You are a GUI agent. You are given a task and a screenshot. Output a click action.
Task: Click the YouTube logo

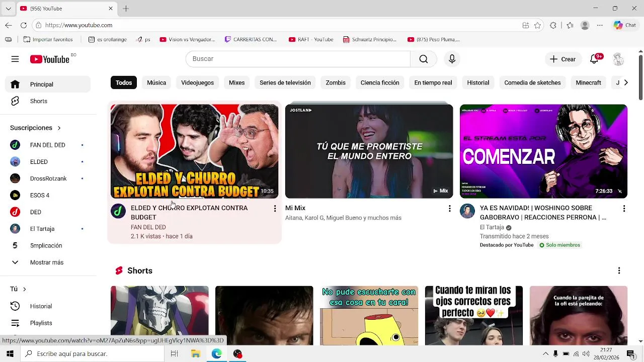coord(50,59)
